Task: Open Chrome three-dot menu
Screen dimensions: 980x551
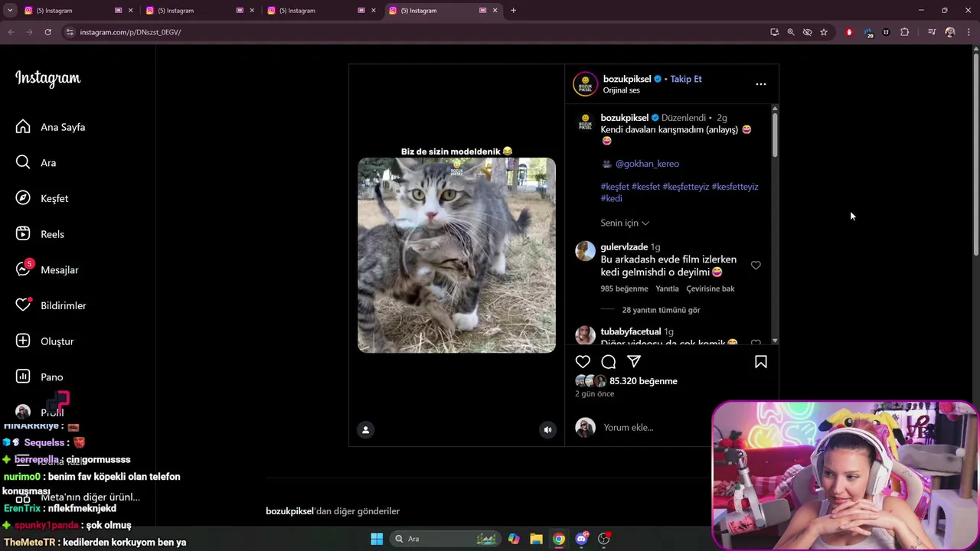Action: (x=969, y=32)
